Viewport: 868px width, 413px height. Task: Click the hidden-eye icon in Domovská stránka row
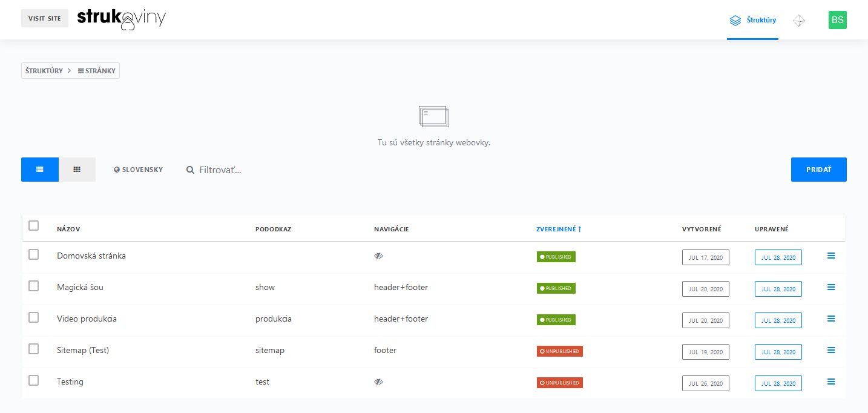coord(378,256)
